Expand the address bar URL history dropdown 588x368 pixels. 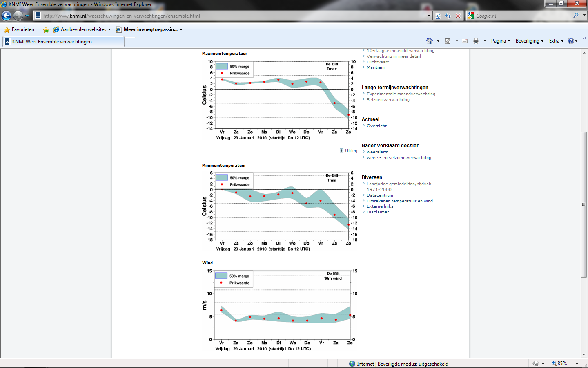point(429,16)
